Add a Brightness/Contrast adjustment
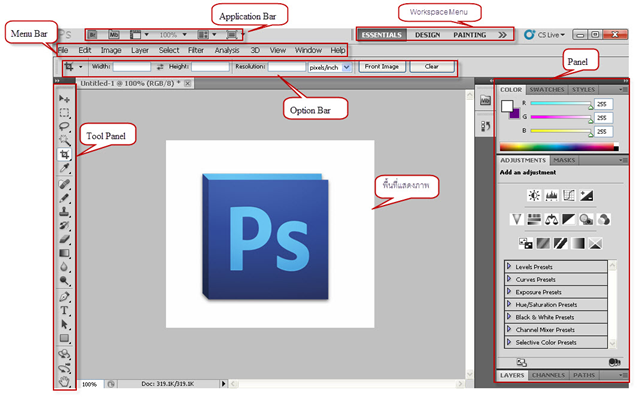 click(534, 196)
